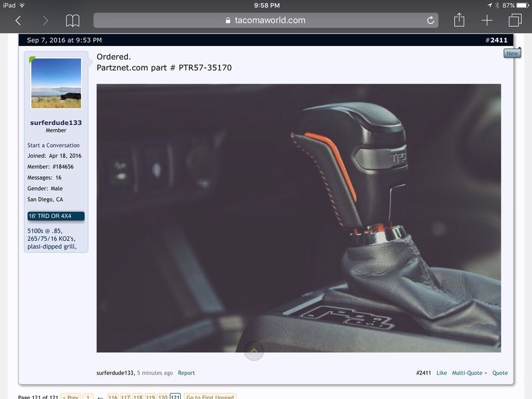The height and width of the screenshot is (399, 532).
Task: Click the Joined: Apr 18, 2016 text
Action: coord(55,156)
